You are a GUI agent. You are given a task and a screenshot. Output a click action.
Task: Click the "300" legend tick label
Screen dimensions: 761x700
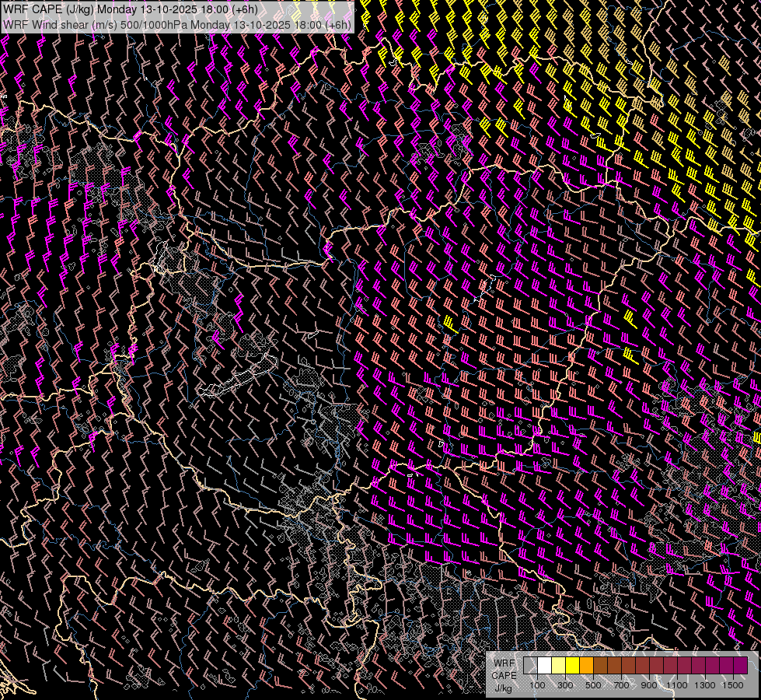pos(565,685)
